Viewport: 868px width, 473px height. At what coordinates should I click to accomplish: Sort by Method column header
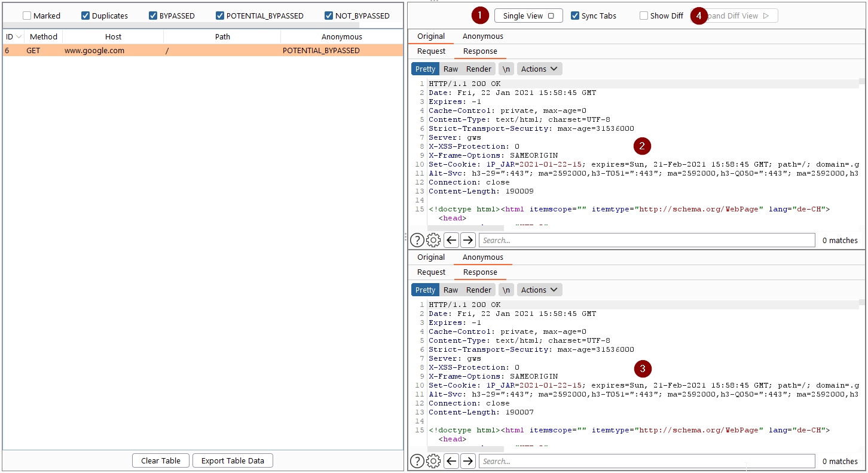44,36
